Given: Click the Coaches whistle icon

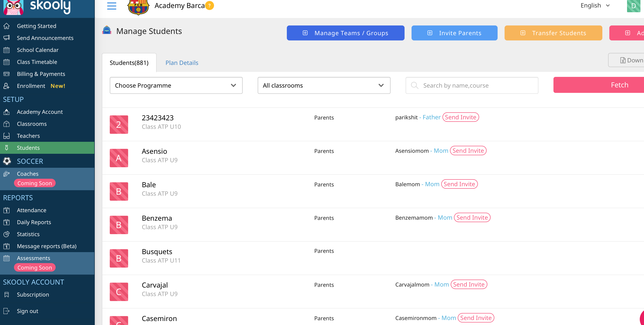Looking at the screenshot, I should (x=7, y=174).
